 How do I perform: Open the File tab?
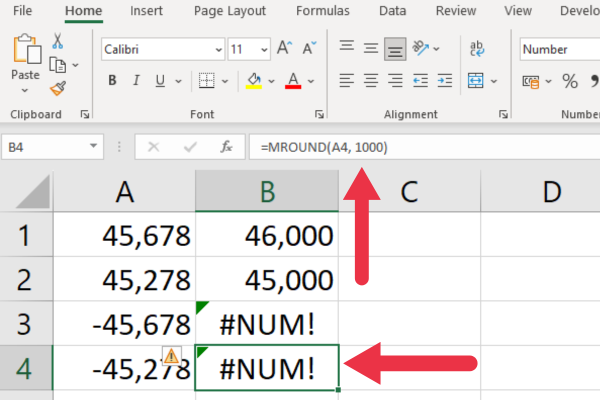(23, 11)
